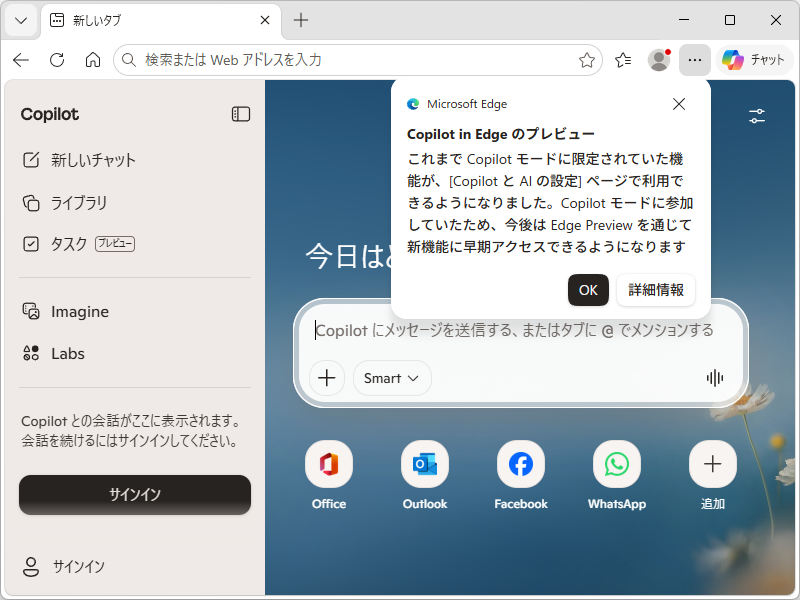Click the プレビュー badge next to タスク
The height and width of the screenshot is (600, 800).
click(115, 243)
